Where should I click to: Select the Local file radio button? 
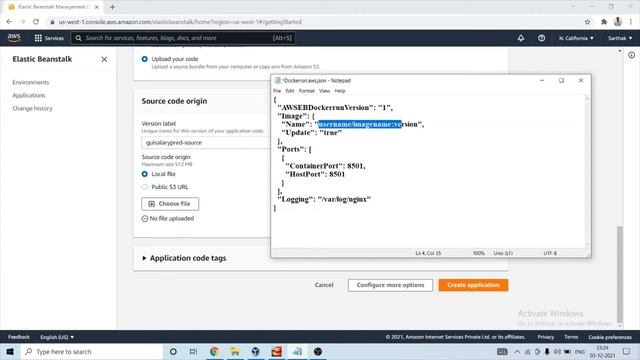click(144, 174)
